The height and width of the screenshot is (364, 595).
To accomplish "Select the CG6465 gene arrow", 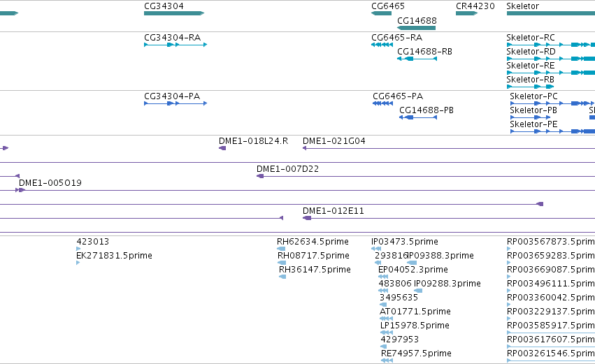I will pos(381,13).
